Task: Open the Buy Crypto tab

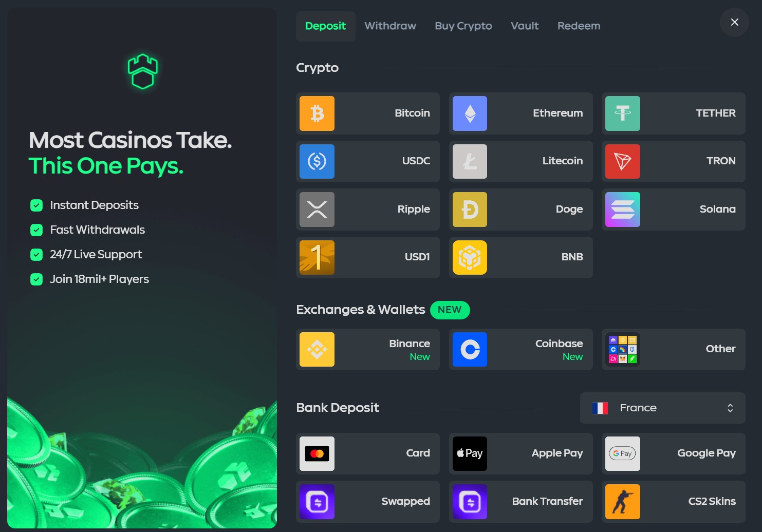Action: tap(463, 26)
